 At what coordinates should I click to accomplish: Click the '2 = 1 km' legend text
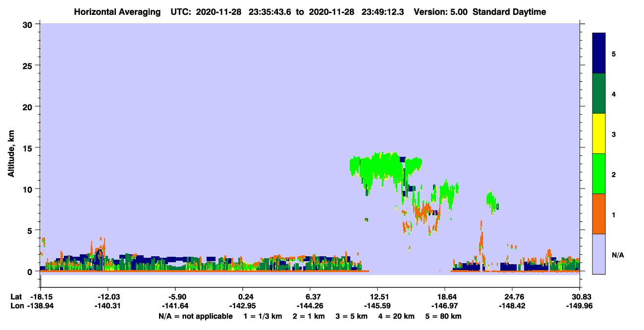309,316
